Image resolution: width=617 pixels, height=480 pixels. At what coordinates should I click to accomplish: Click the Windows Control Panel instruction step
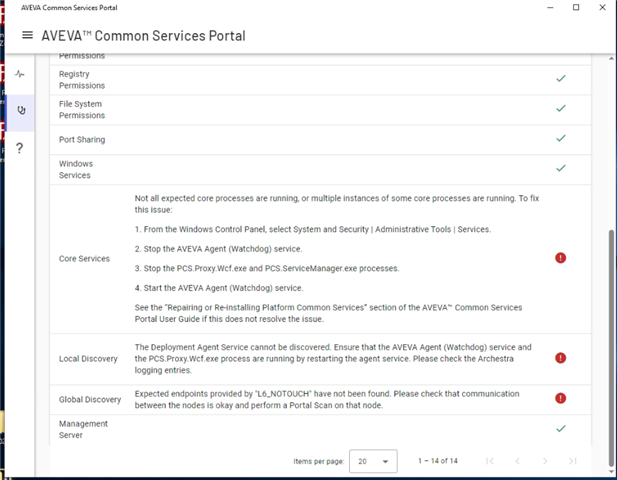313,229
